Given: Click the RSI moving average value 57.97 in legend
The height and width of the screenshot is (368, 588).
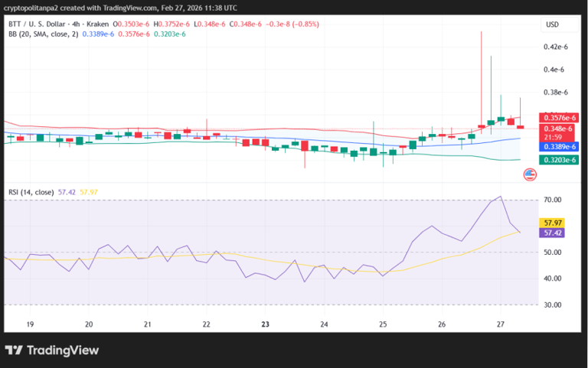Looking at the screenshot, I should 89,192.
